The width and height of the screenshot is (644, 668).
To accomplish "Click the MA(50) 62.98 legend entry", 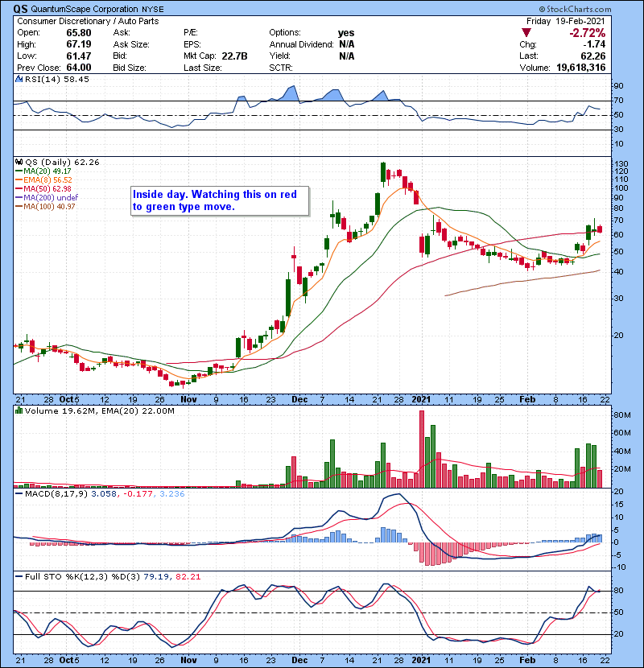I will click(43, 188).
